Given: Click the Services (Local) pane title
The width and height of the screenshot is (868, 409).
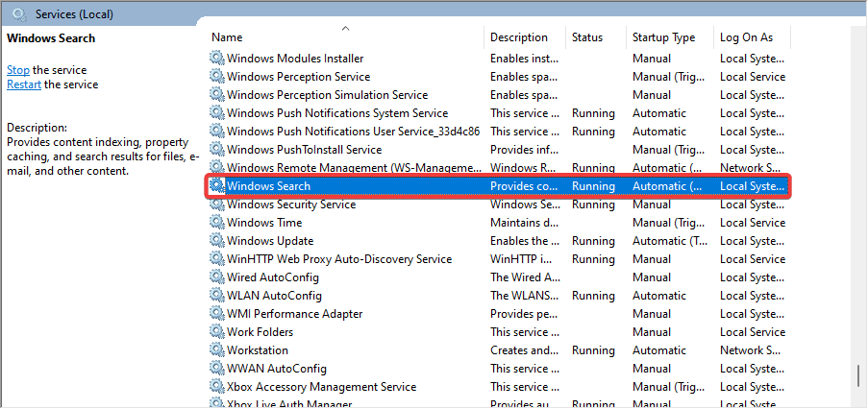Looking at the screenshot, I should tap(74, 14).
